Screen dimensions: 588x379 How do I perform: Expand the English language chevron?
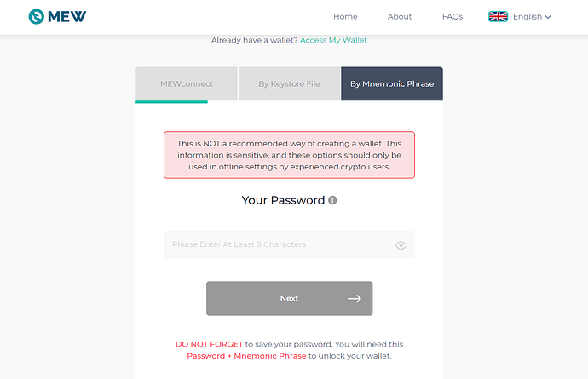tap(548, 17)
